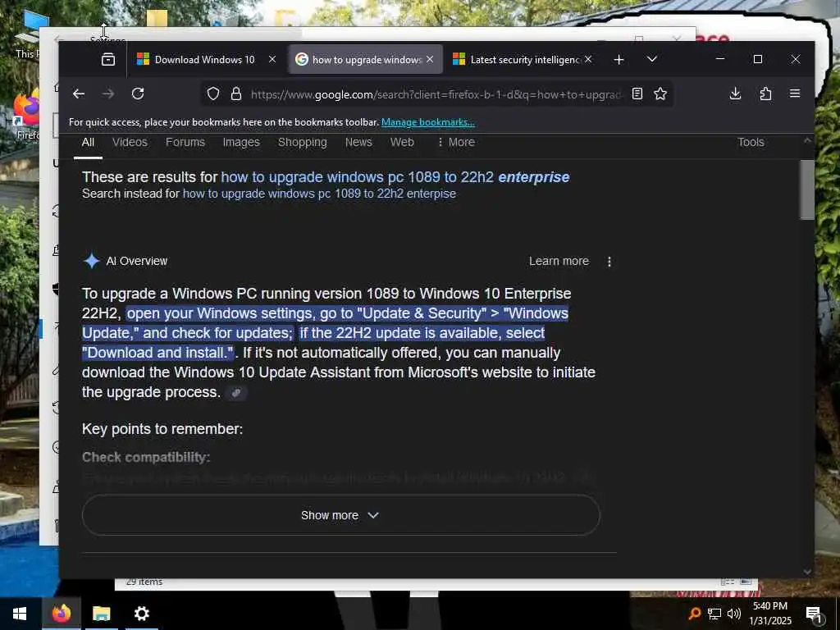The height and width of the screenshot is (630, 840).
Task: Expand the list all tabs chevron
Action: coord(652,59)
